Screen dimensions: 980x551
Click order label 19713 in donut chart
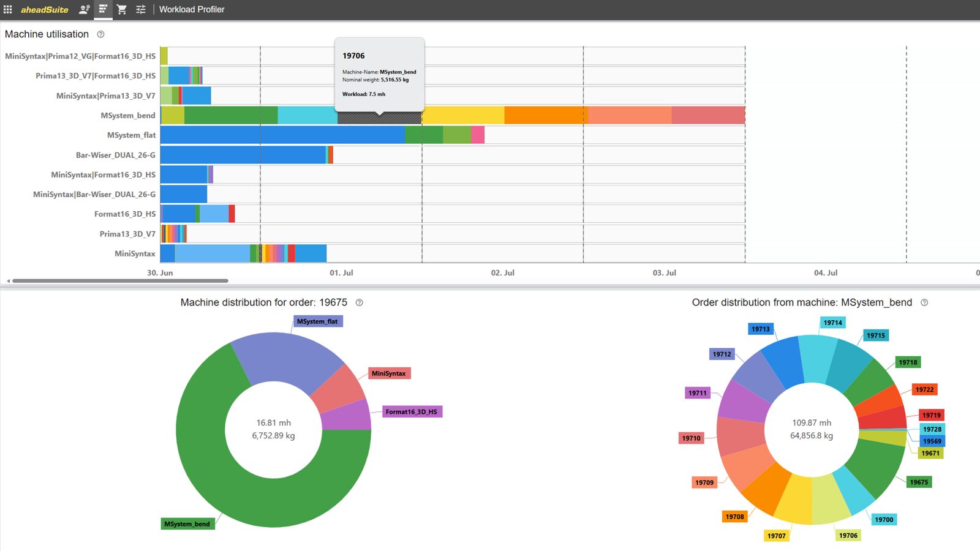tap(761, 329)
